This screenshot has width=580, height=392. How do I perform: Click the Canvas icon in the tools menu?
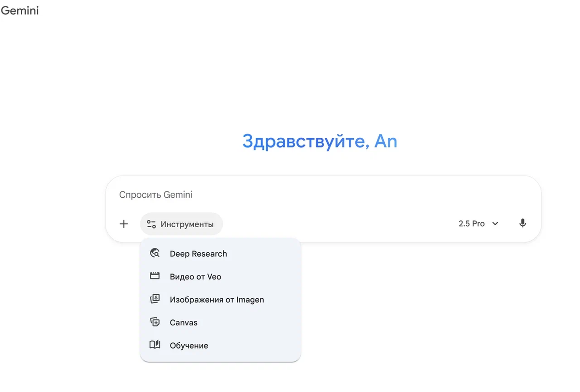tap(155, 322)
